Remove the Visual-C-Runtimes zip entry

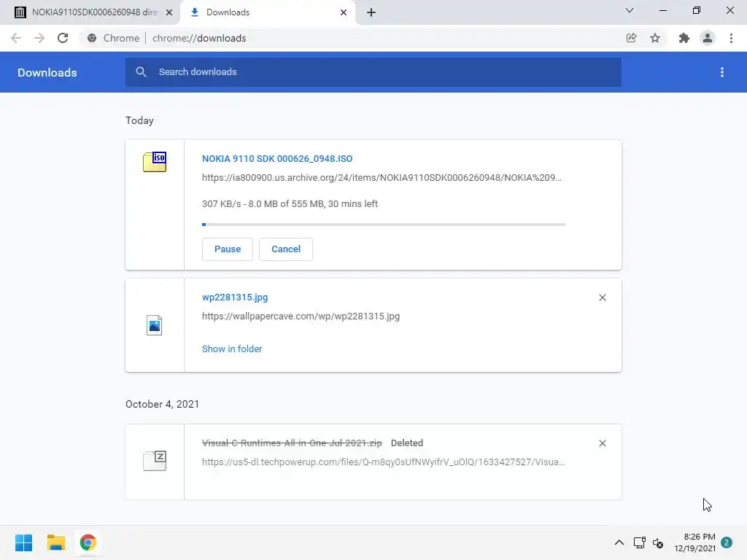click(602, 443)
